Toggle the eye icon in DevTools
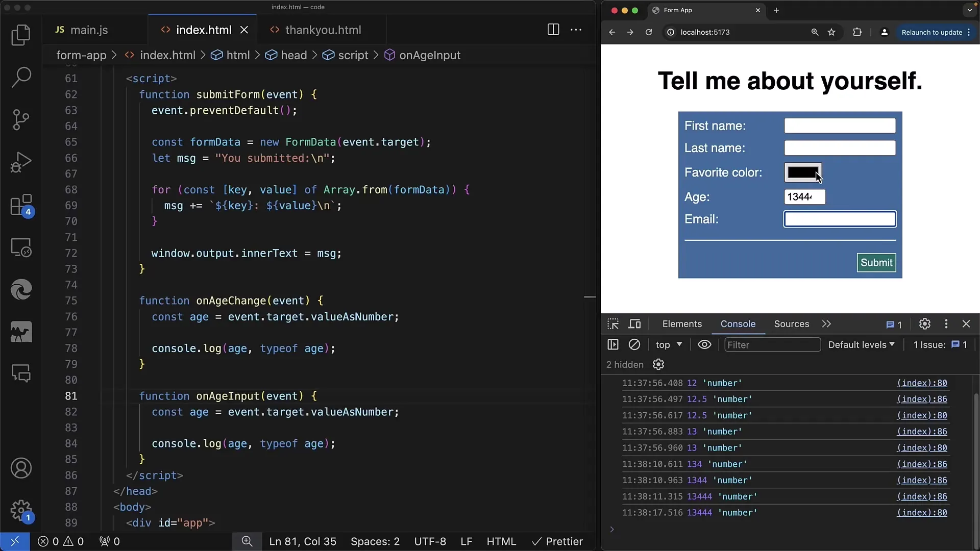The height and width of the screenshot is (551, 980). point(704,344)
